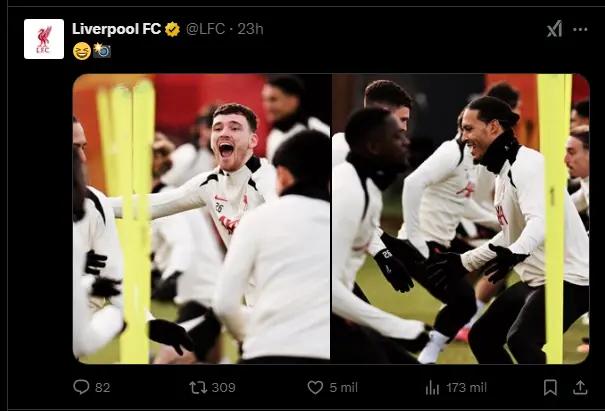Bookmark this post
Screen dimensions: 605x411
tap(550, 387)
